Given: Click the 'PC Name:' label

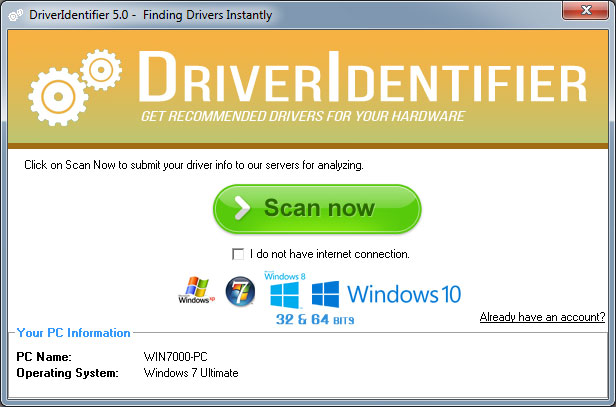Looking at the screenshot, I should point(44,357).
